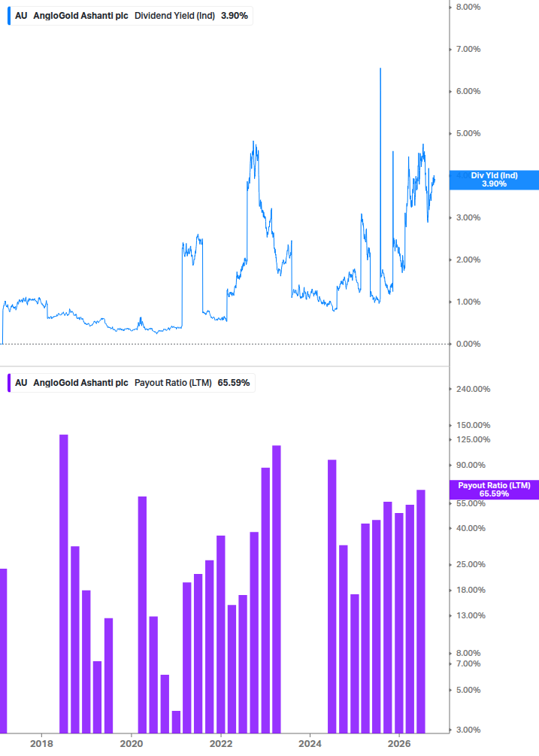The height and width of the screenshot is (756, 539).
Task: Click the Dividend Yield (Ind) legend label
Action: coord(174,16)
